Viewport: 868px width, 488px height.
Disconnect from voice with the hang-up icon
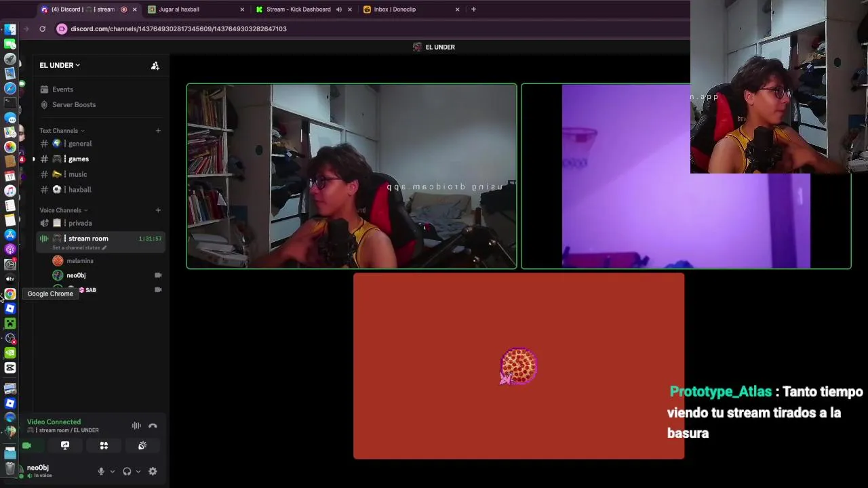pos(153,426)
